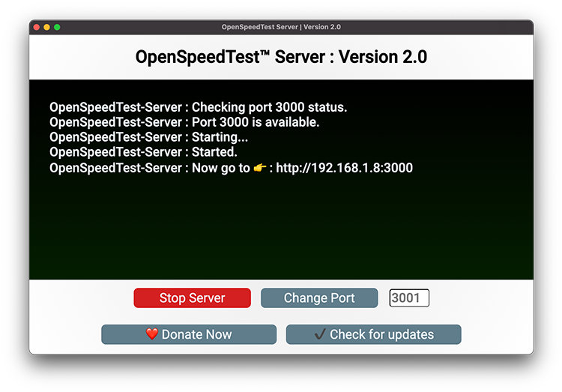The width and height of the screenshot is (562, 392).
Task: Click the Donate Now button
Action: [x=189, y=334]
